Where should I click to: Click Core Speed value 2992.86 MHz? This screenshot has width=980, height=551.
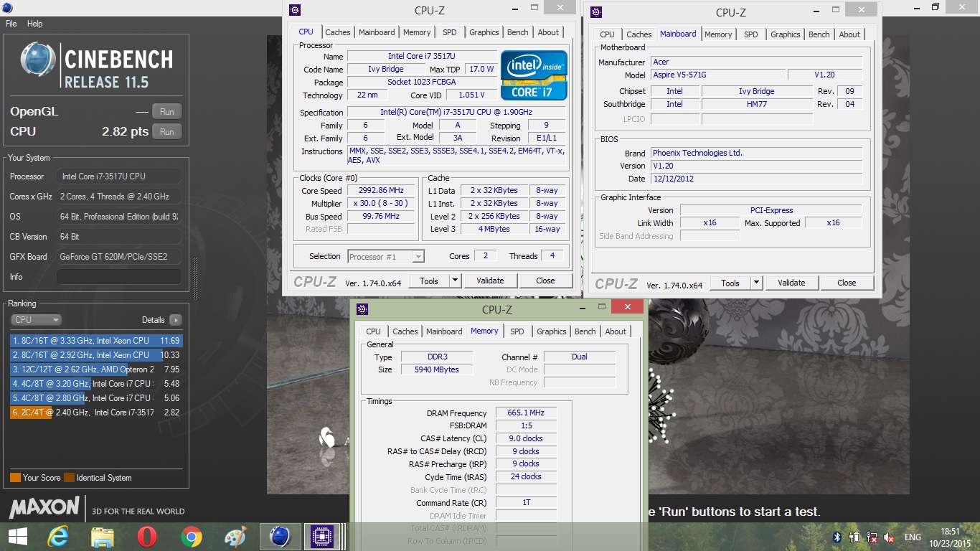pos(381,191)
